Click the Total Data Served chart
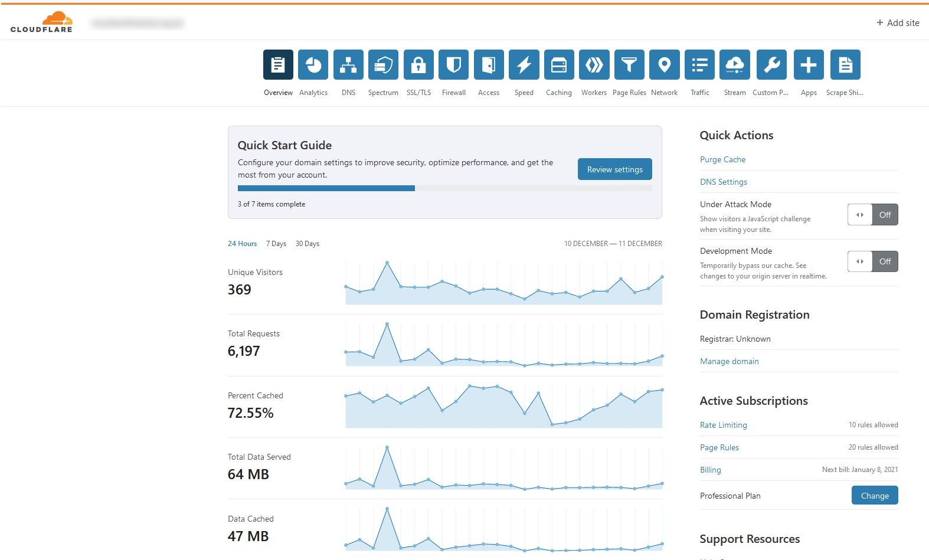 click(x=504, y=468)
